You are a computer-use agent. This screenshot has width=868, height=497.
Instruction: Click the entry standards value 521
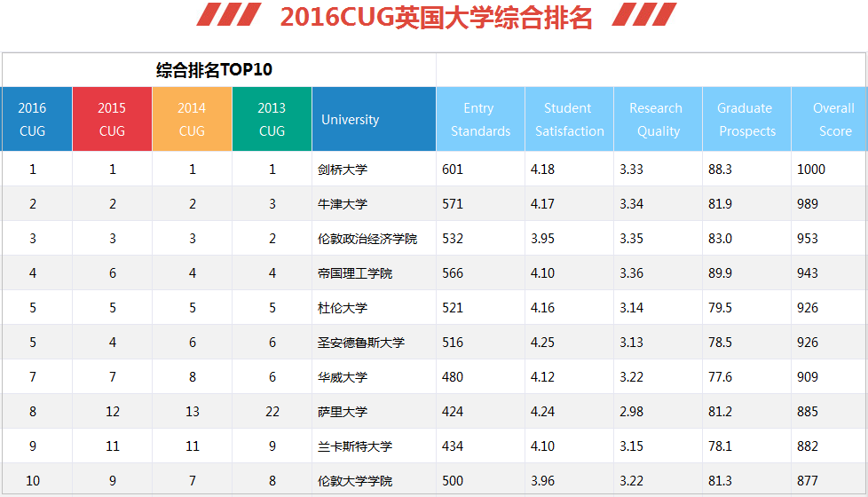point(453,308)
